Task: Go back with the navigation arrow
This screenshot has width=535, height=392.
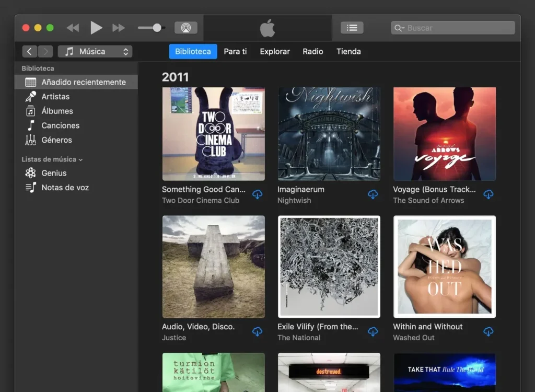Action: tap(30, 51)
